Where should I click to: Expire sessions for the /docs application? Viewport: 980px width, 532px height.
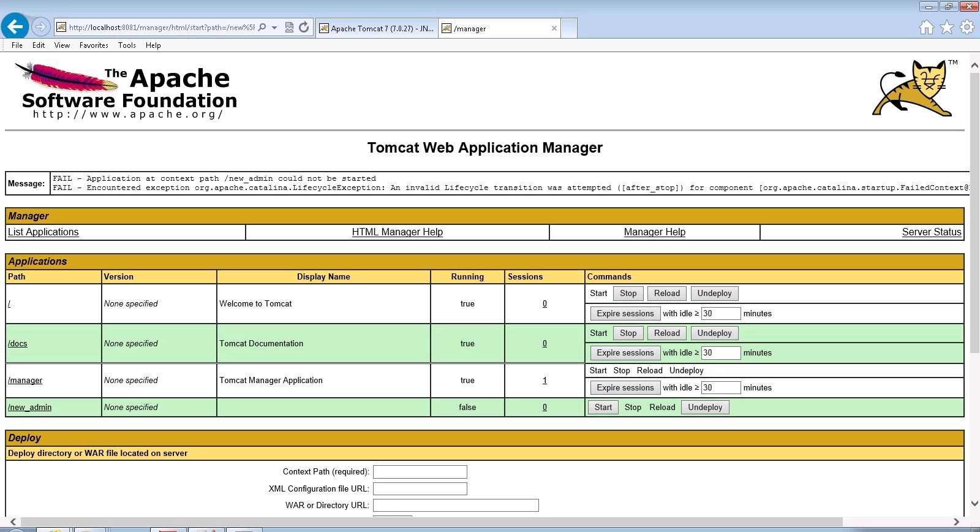pos(625,353)
